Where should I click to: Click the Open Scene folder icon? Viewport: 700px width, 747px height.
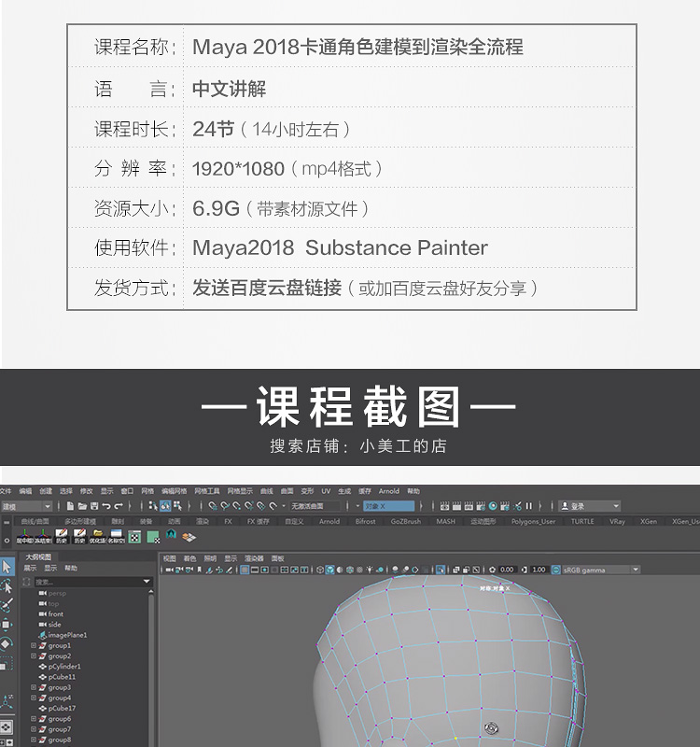click(82, 506)
